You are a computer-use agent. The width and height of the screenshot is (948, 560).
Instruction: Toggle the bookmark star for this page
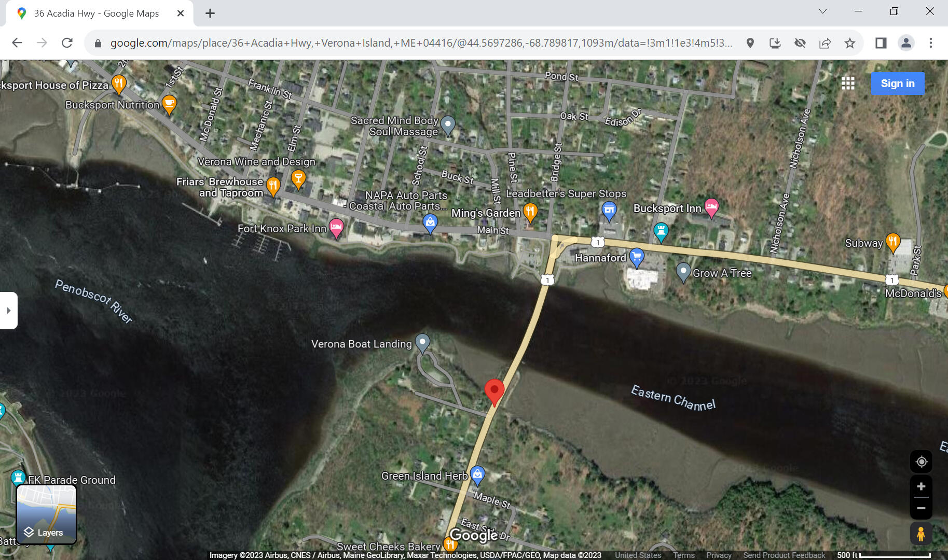(x=850, y=43)
